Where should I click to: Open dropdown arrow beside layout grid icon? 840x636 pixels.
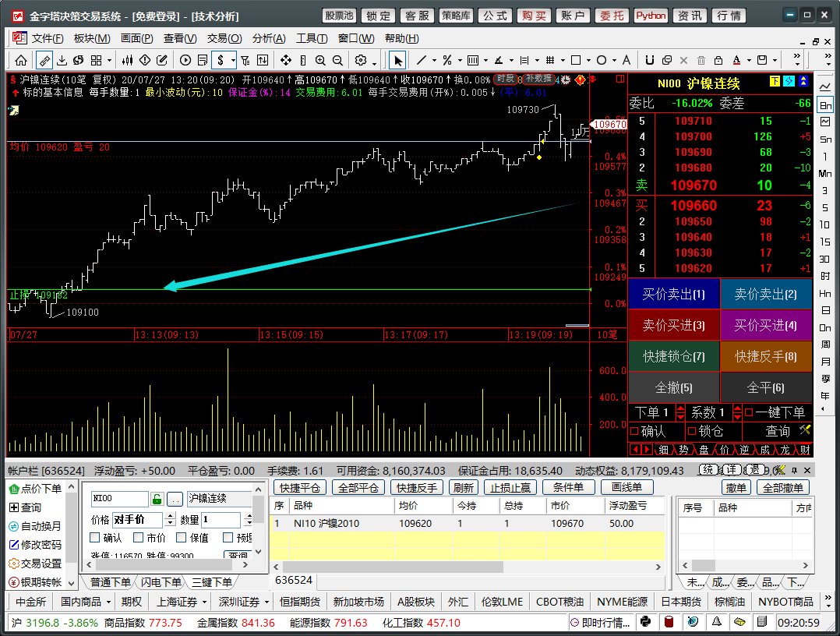click(109, 61)
